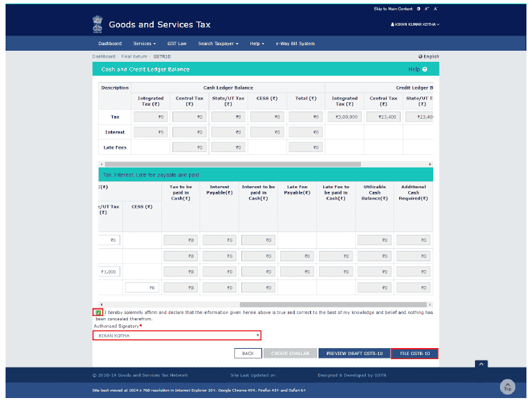
Task: Click the Late Fee Payable column header
Action: [297, 190]
